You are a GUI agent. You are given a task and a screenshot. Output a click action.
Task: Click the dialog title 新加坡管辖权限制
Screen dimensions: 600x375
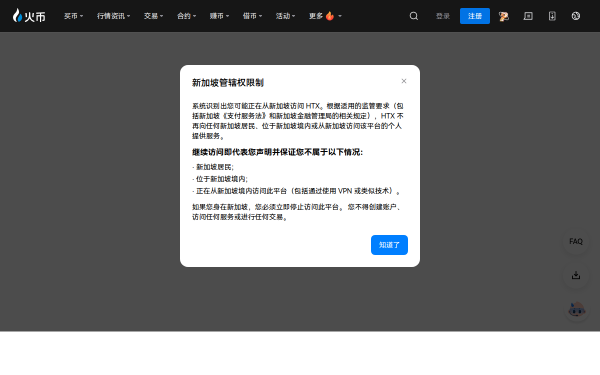click(228, 83)
